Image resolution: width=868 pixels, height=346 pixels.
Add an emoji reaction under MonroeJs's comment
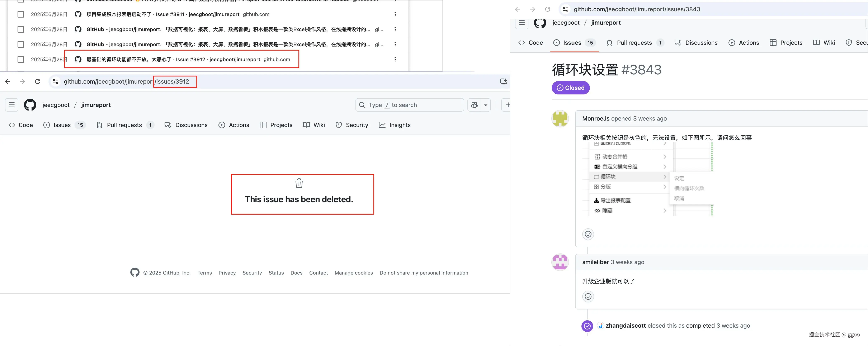tap(588, 234)
